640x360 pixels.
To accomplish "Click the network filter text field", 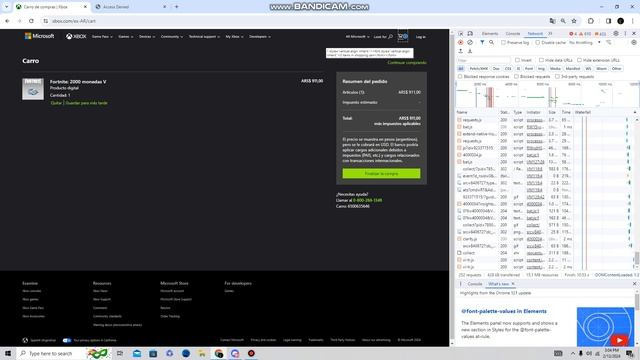I will [x=483, y=60].
